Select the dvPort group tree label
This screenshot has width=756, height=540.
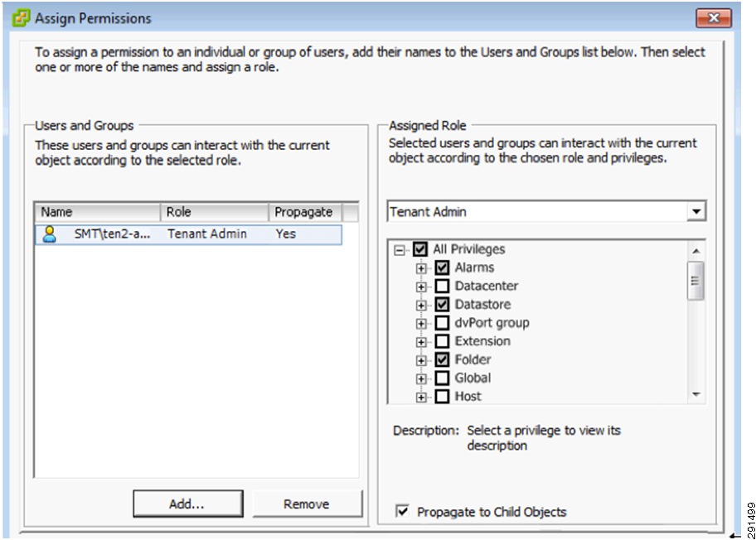point(492,323)
